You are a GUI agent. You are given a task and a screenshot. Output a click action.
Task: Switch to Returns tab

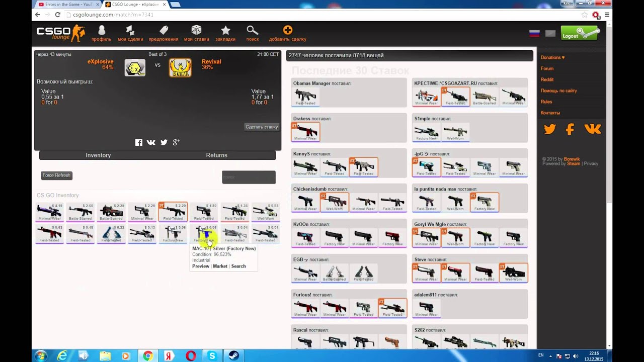[x=217, y=155]
